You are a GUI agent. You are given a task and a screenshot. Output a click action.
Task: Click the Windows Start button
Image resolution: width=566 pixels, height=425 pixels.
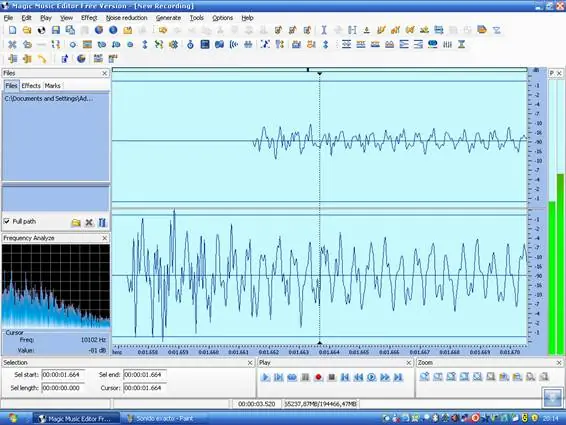click(x=13, y=418)
